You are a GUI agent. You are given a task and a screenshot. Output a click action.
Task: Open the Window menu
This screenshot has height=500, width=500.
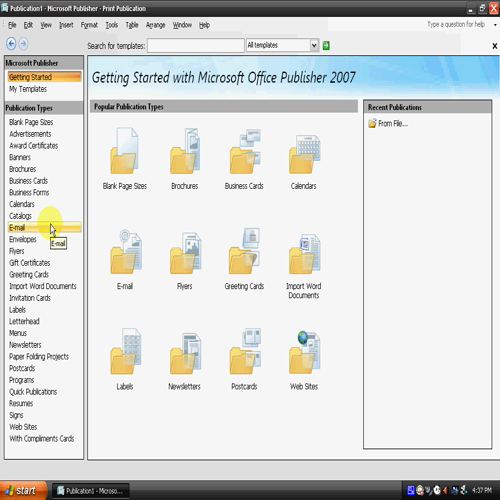click(x=182, y=25)
